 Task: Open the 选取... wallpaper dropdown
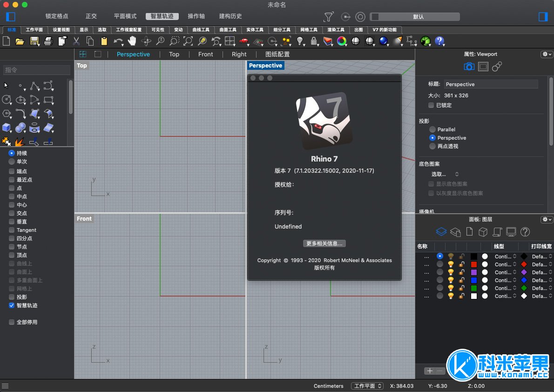tap(445, 174)
